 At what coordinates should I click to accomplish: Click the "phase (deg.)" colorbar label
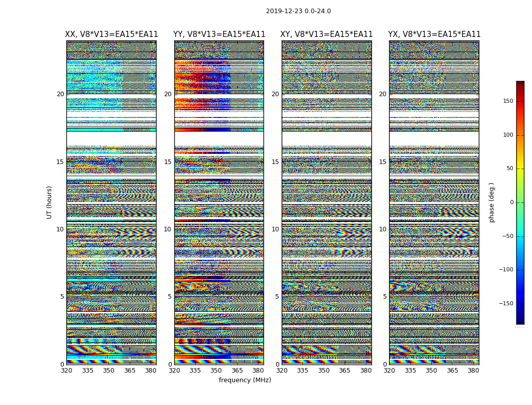492,202
